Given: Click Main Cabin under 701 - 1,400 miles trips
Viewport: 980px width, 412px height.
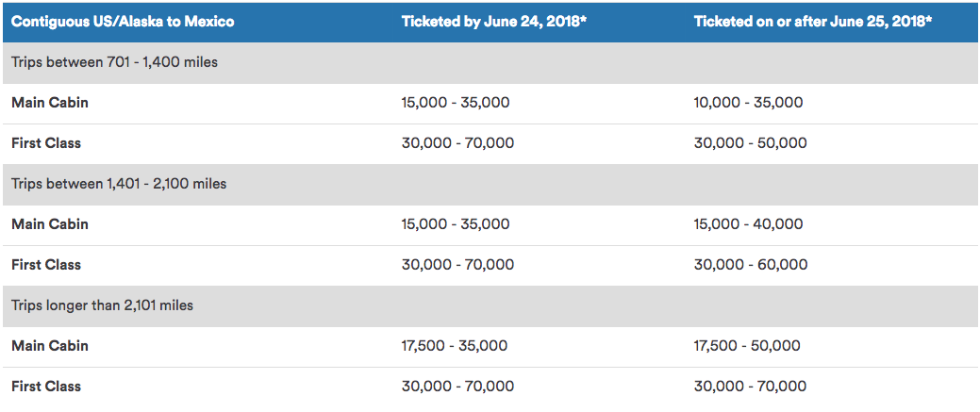Looking at the screenshot, I should (50, 103).
